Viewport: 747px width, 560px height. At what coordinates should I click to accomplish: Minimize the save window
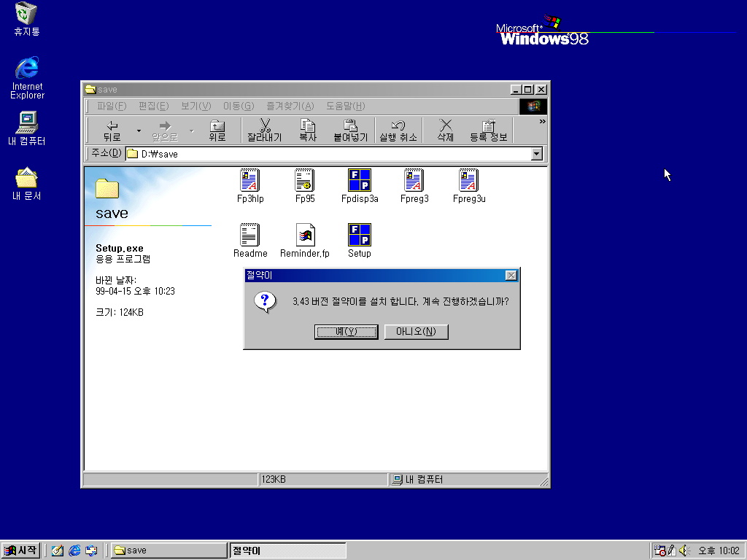point(516,90)
